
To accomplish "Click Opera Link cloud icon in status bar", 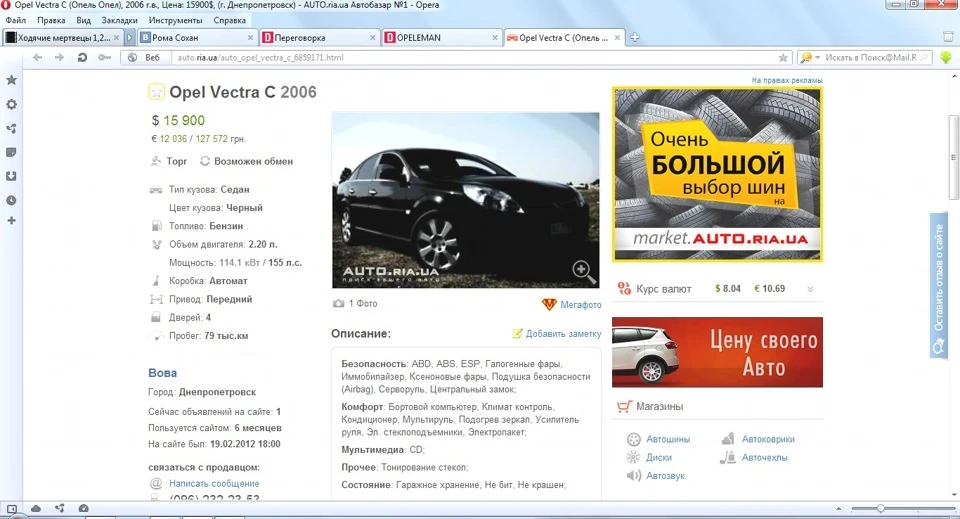I will [x=36, y=509].
